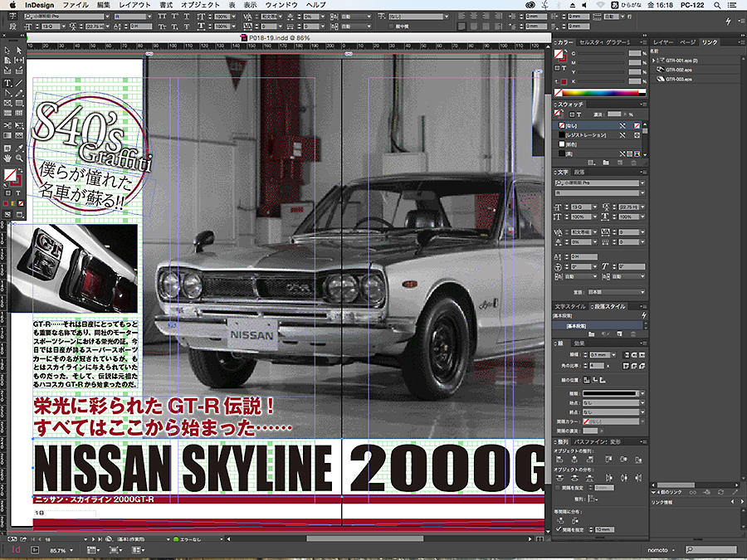Viewport: 747px width, 560px height.
Task: Open the ファイル menu
Action: tap(76, 5)
